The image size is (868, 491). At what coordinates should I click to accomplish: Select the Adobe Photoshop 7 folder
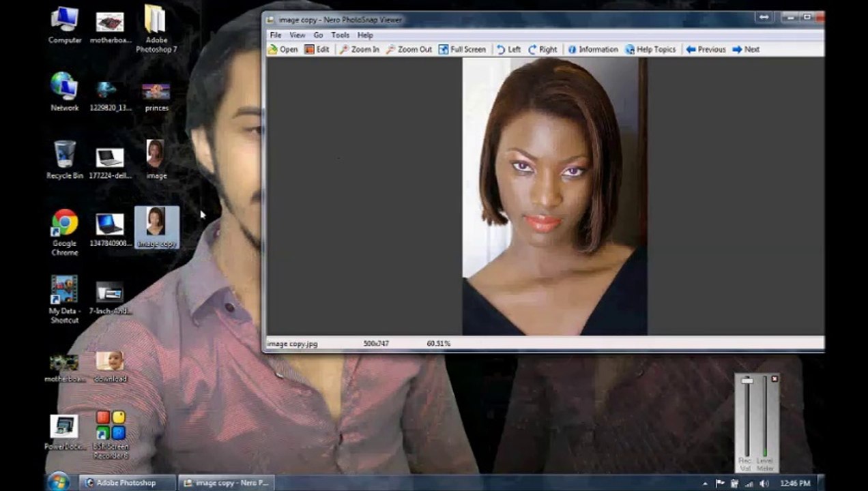pos(156,29)
